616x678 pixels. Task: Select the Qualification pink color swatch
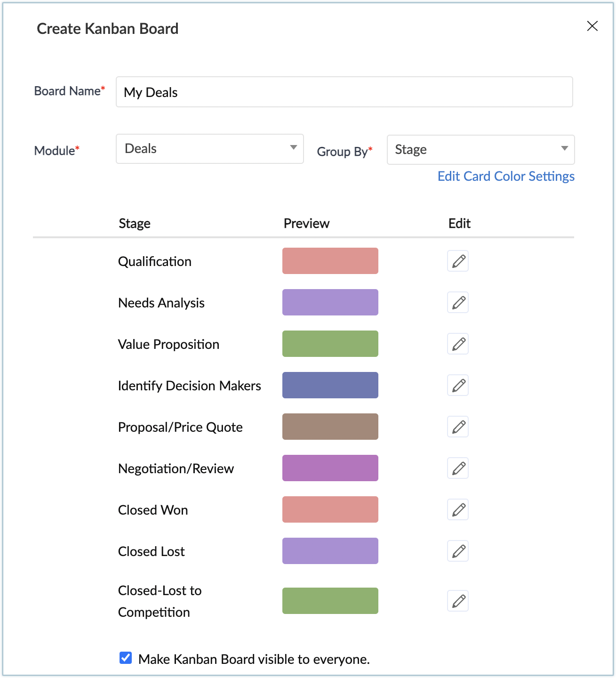(330, 261)
